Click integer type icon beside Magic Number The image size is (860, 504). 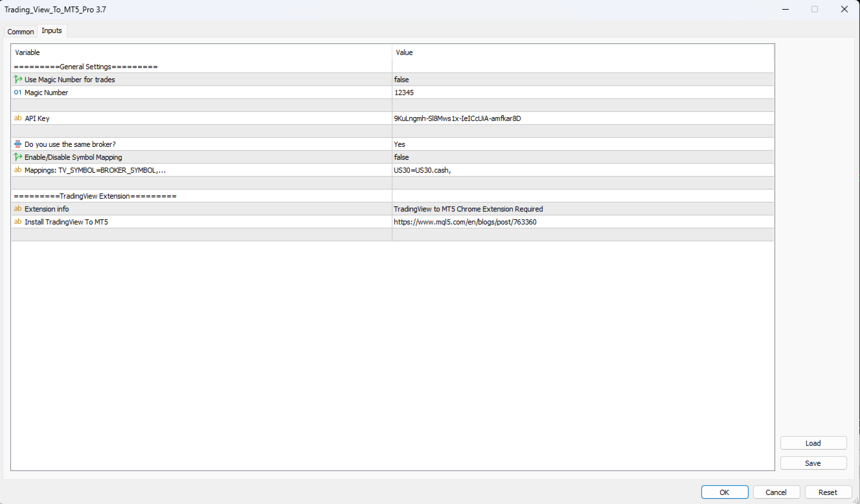coord(18,93)
